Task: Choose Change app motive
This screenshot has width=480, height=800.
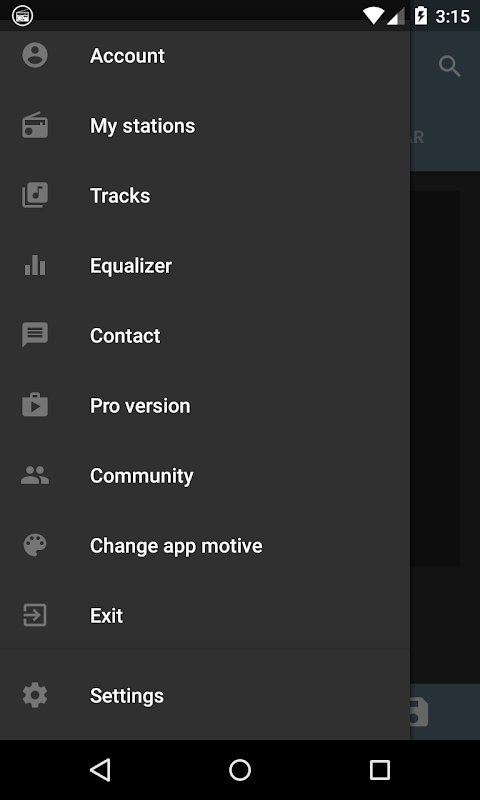Action: coord(205,545)
